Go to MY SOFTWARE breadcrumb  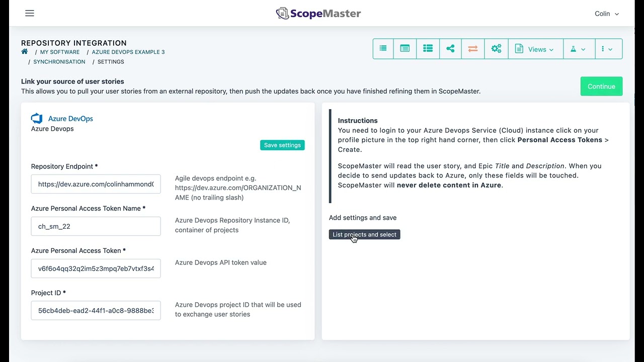coord(60,52)
